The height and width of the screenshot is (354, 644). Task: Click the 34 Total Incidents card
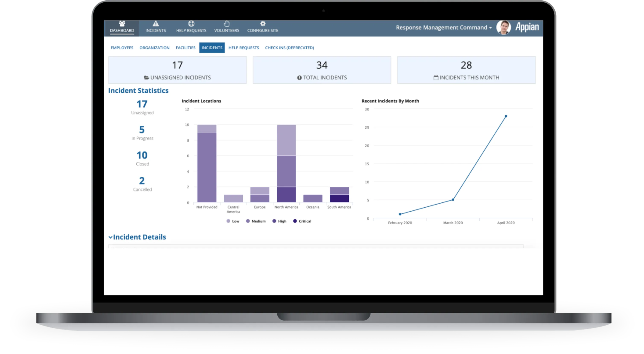[x=322, y=70]
